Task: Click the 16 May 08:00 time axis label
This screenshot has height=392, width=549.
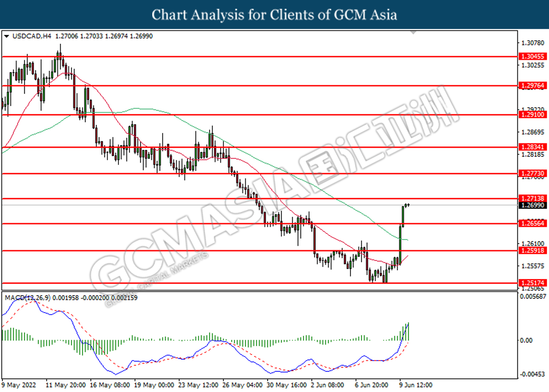Action: pyautogui.click(x=110, y=385)
